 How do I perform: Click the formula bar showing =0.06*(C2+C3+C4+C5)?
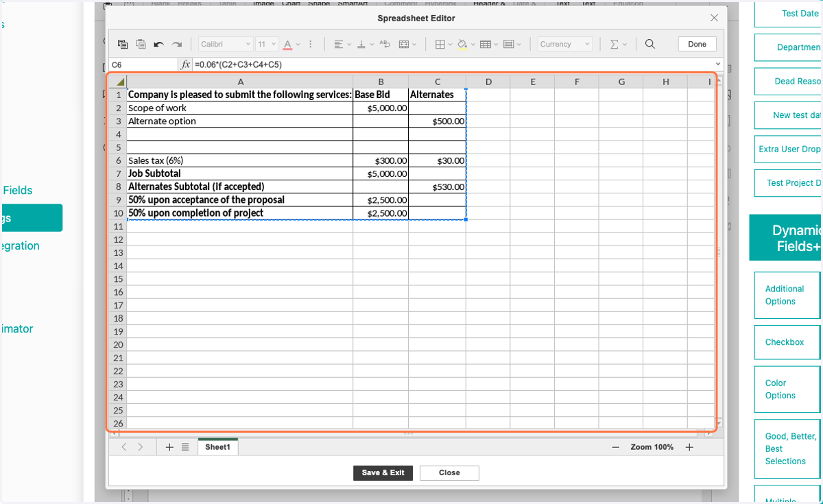tap(453, 64)
